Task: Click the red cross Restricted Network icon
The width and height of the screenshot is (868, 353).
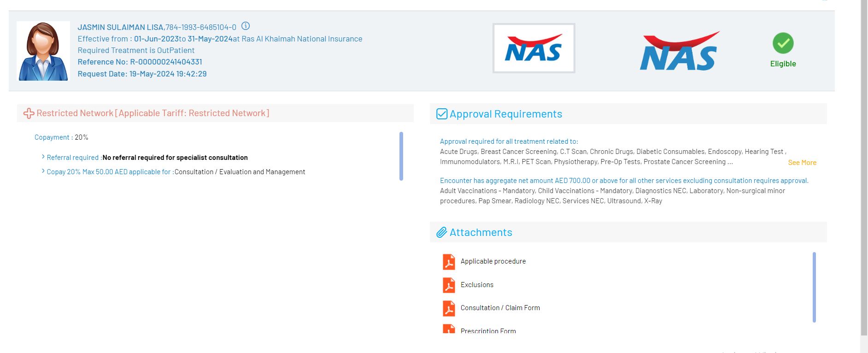Action: [29, 113]
